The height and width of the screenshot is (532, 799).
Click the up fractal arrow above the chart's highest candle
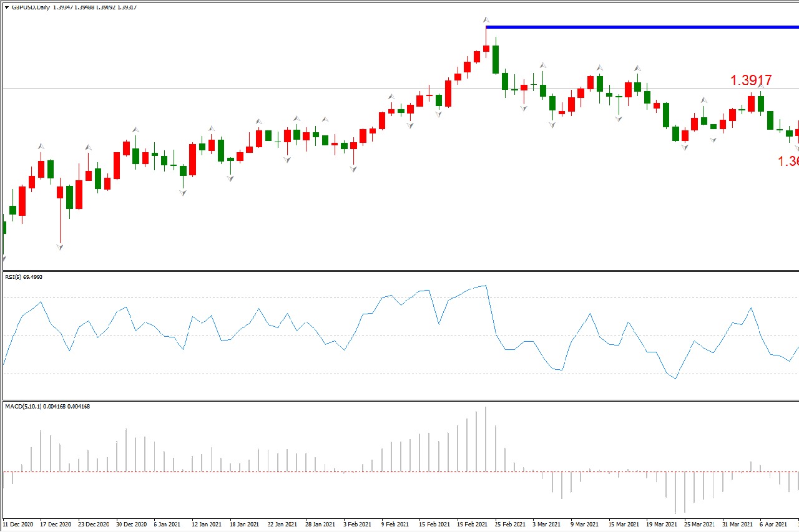486,21
